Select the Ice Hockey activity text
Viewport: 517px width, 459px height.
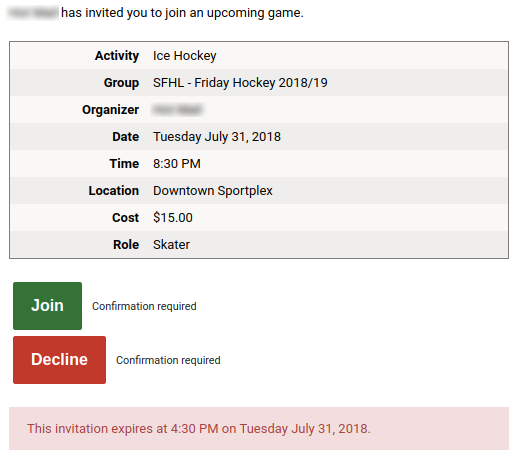point(185,56)
